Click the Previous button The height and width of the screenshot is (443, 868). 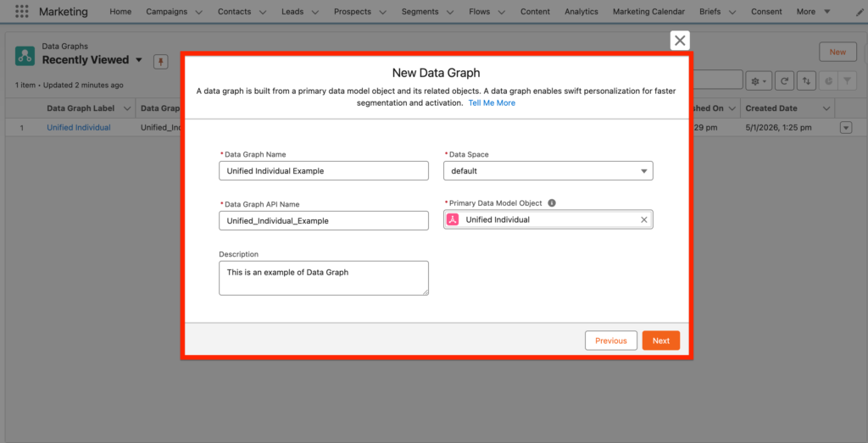coord(610,341)
